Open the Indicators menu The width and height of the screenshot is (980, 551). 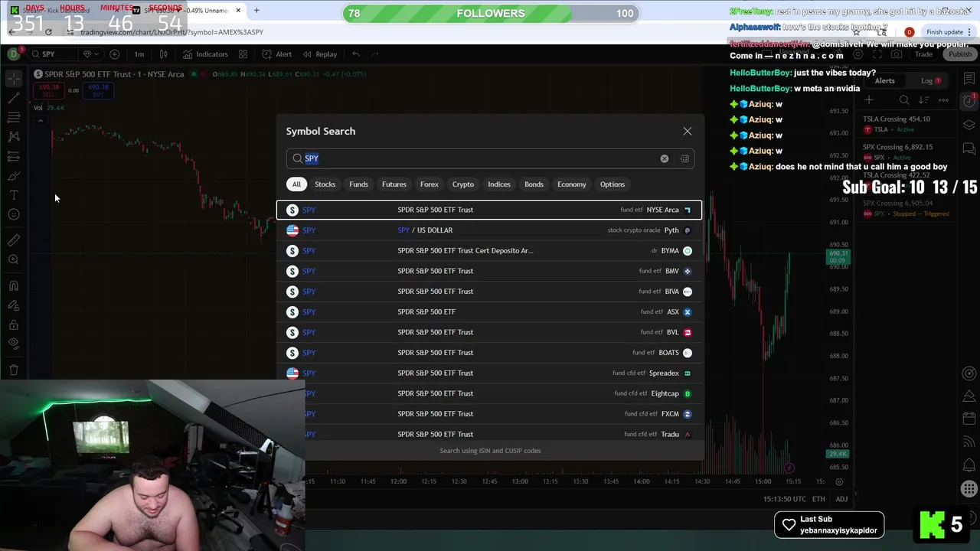205,54
